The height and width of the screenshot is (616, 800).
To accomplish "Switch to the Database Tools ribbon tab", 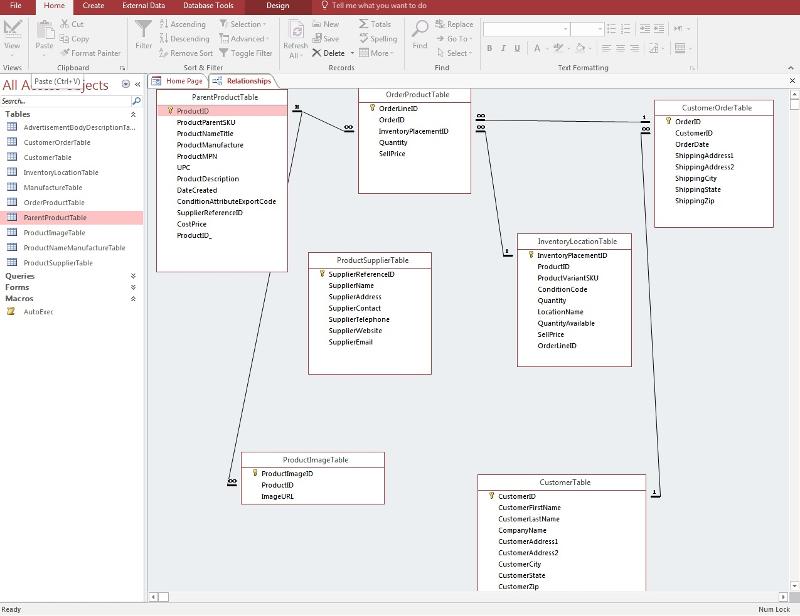I will (208, 6).
